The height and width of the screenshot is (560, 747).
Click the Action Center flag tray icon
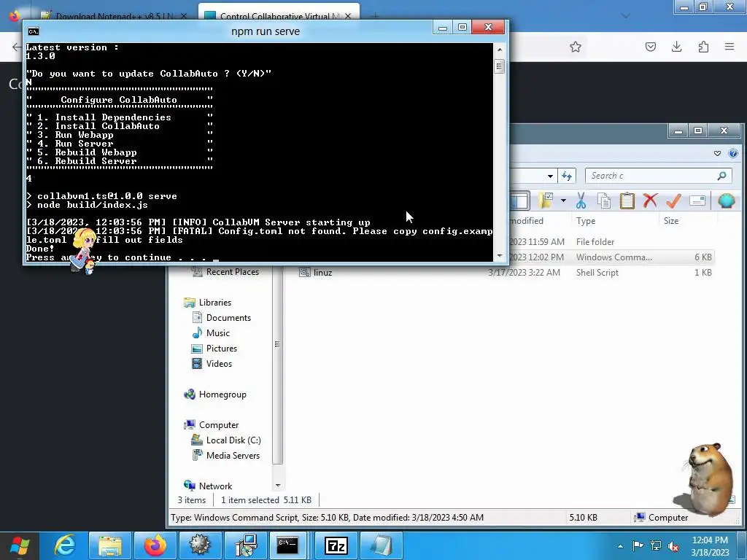click(638, 546)
